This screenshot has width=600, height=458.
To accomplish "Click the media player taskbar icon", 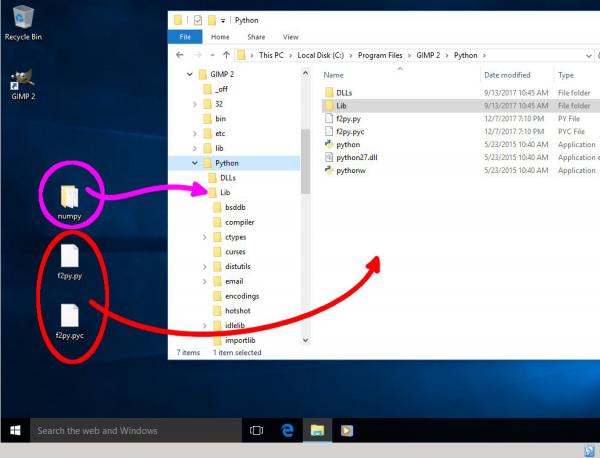I will [x=347, y=430].
